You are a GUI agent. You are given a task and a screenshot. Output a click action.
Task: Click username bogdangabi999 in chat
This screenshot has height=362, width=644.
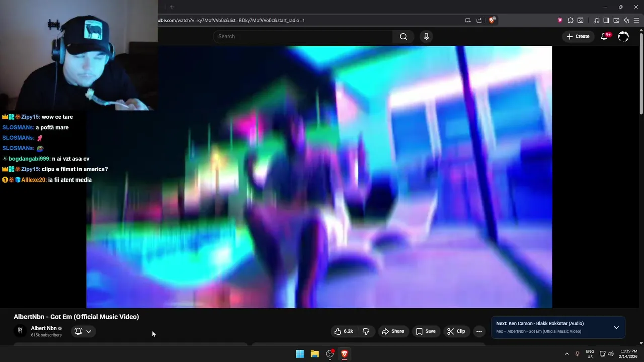click(30, 159)
